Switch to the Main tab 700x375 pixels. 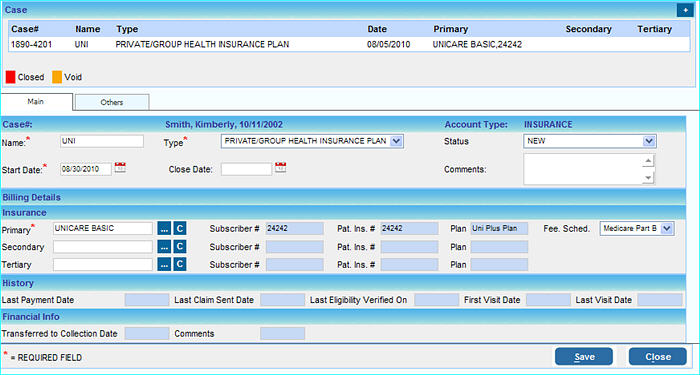click(36, 102)
